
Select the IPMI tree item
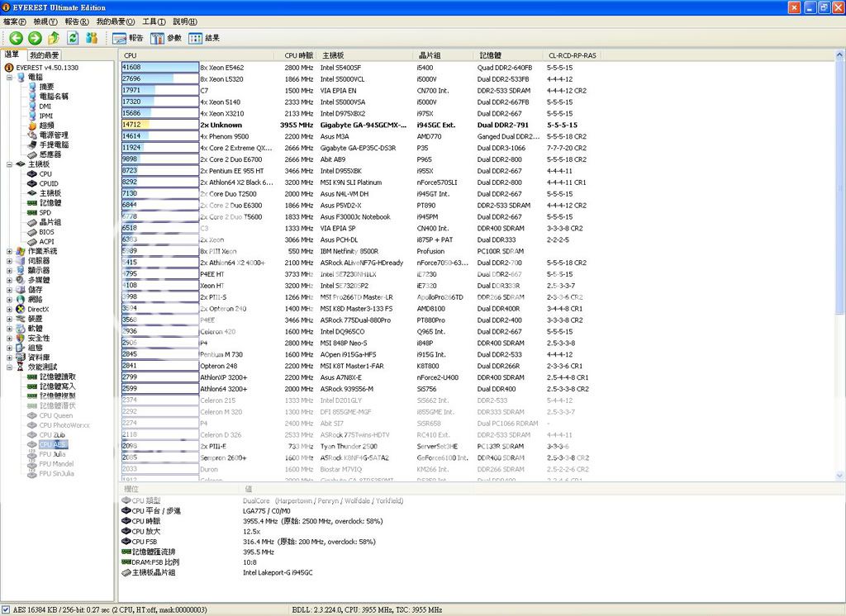click(x=46, y=116)
